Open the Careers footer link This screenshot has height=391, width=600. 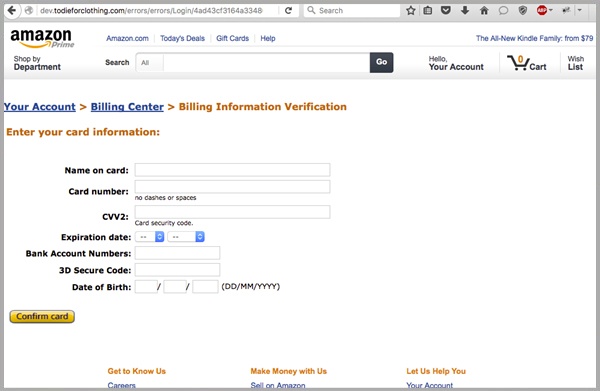pyautogui.click(x=122, y=385)
